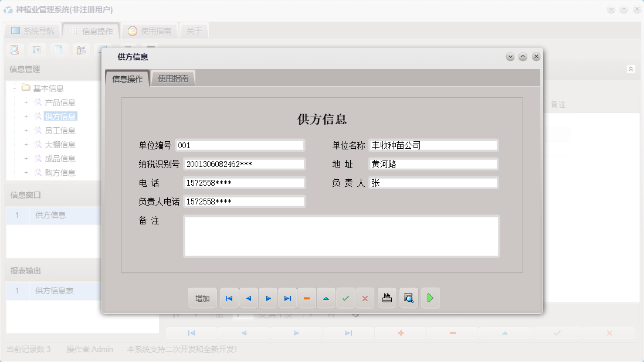Delete current record using red minus icon
Image resolution: width=644 pixels, height=362 pixels.
(x=307, y=298)
